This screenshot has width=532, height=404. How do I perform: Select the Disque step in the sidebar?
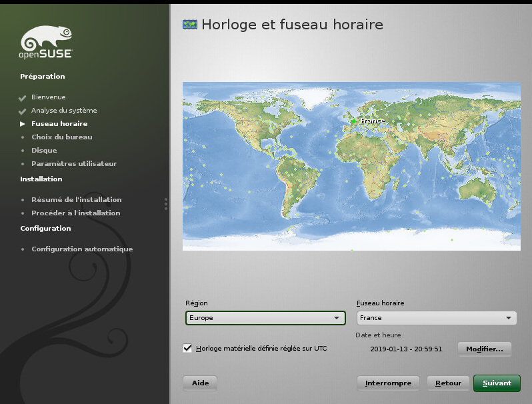click(x=44, y=151)
